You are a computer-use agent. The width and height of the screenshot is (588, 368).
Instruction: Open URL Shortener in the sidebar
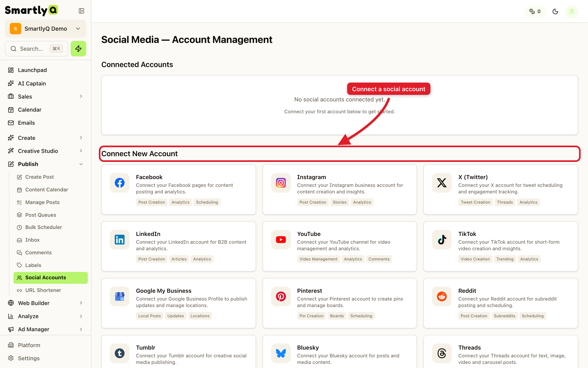click(43, 290)
